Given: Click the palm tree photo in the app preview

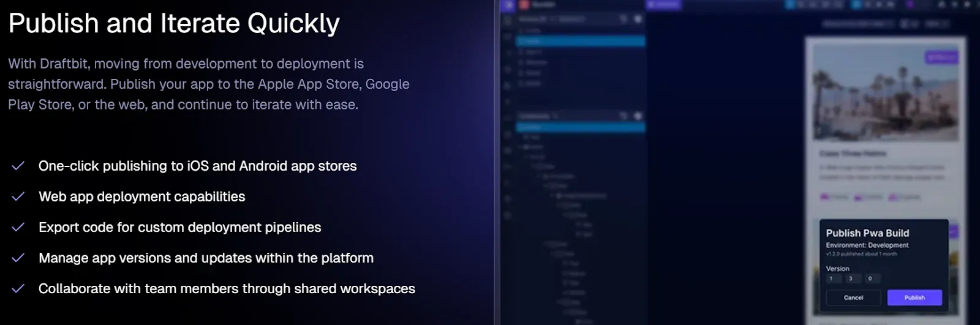Looking at the screenshot, I should [885, 92].
